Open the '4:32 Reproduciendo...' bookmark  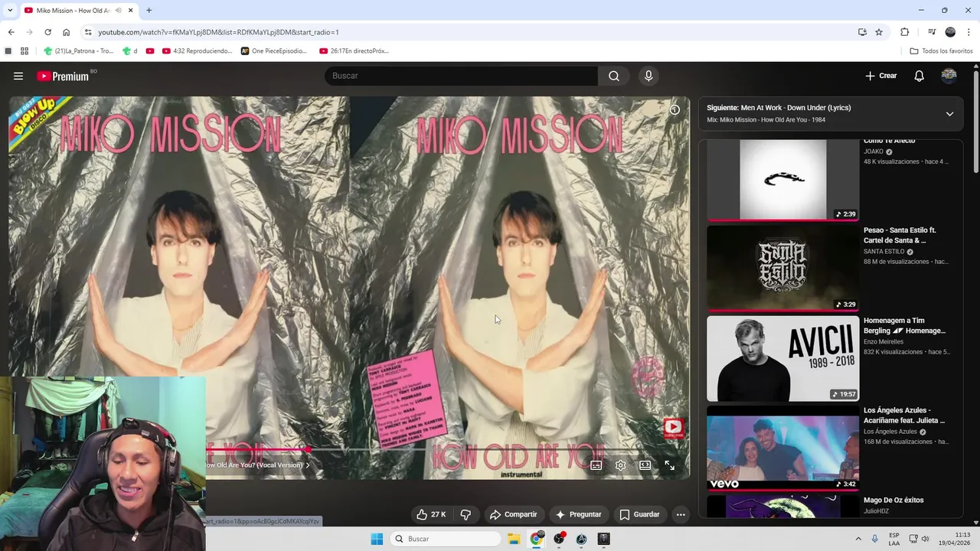tap(197, 51)
